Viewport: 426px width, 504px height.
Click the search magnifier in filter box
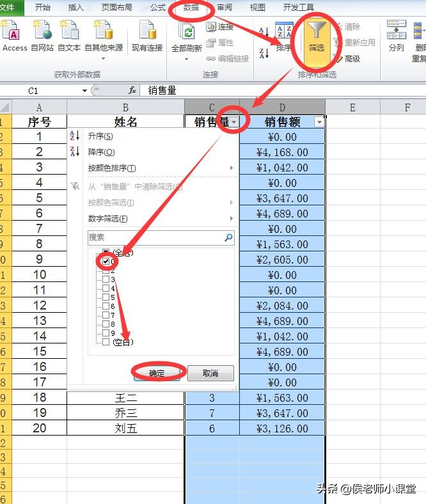tap(228, 237)
